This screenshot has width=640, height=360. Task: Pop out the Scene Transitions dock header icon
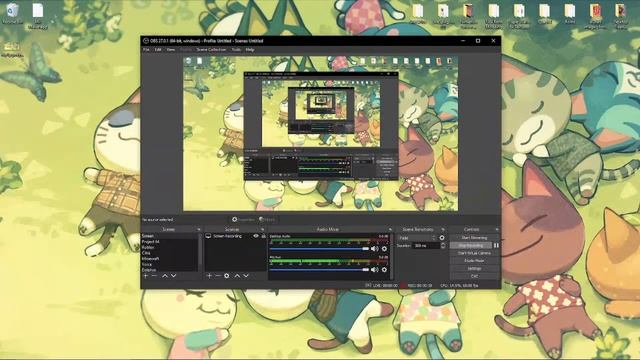coord(443,229)
